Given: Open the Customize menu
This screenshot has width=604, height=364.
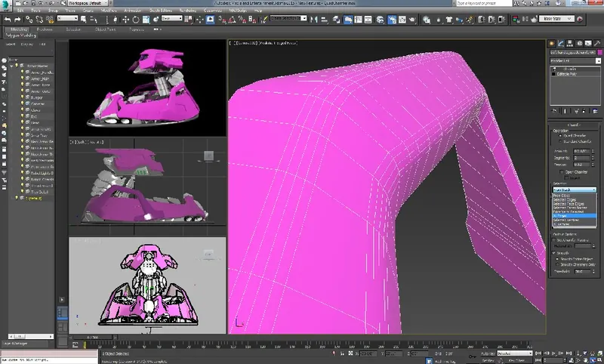Looking at the screenshot, I should tap(213, 11).
